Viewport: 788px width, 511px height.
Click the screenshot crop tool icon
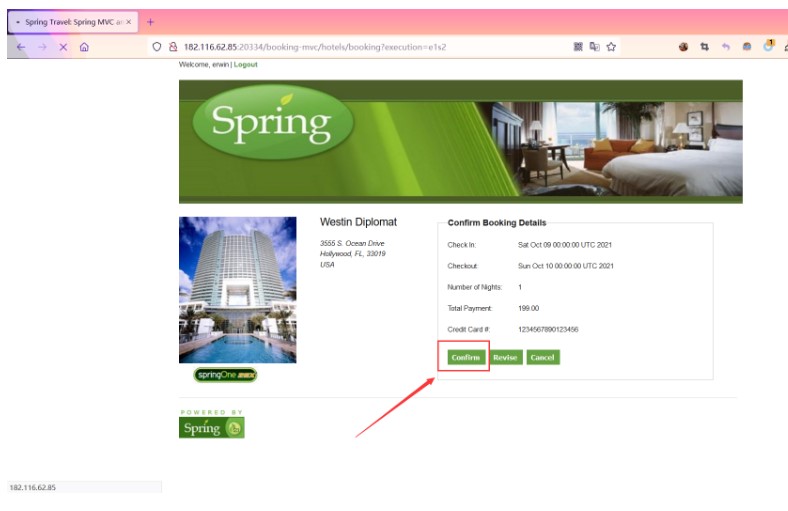(705, 47)
